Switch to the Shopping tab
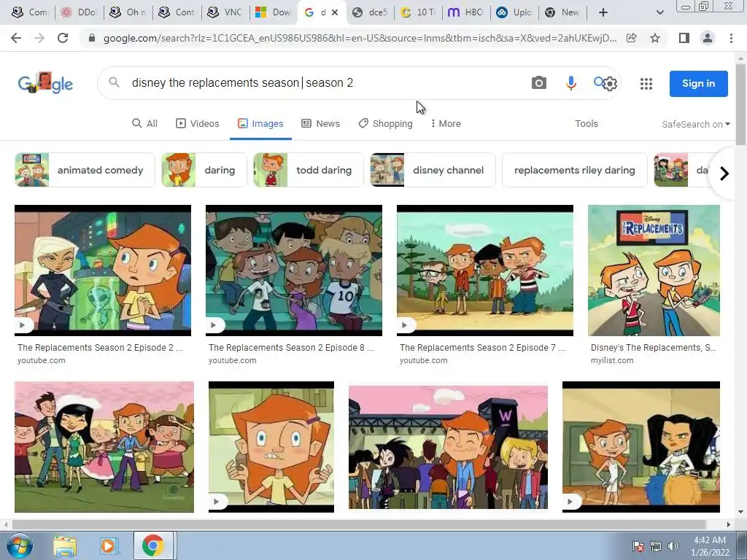This screenshot has width=747, height=560. [385, 124]
